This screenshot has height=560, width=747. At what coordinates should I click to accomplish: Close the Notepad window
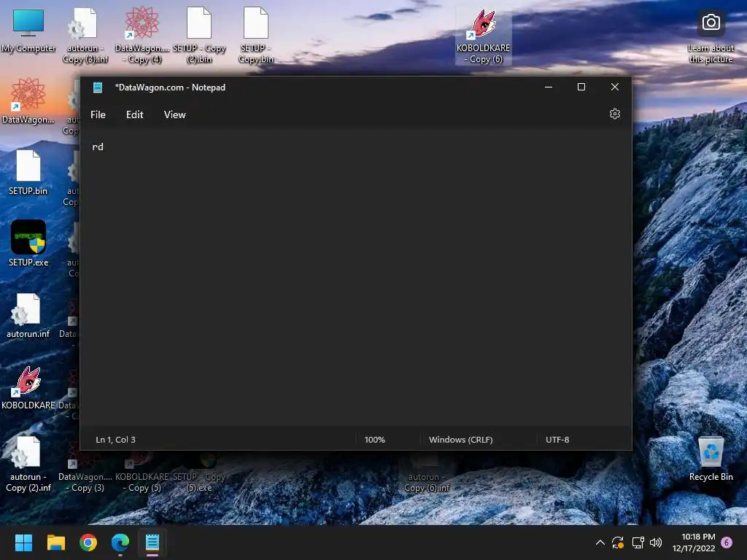pyautogui.click(x=614, y=87)
